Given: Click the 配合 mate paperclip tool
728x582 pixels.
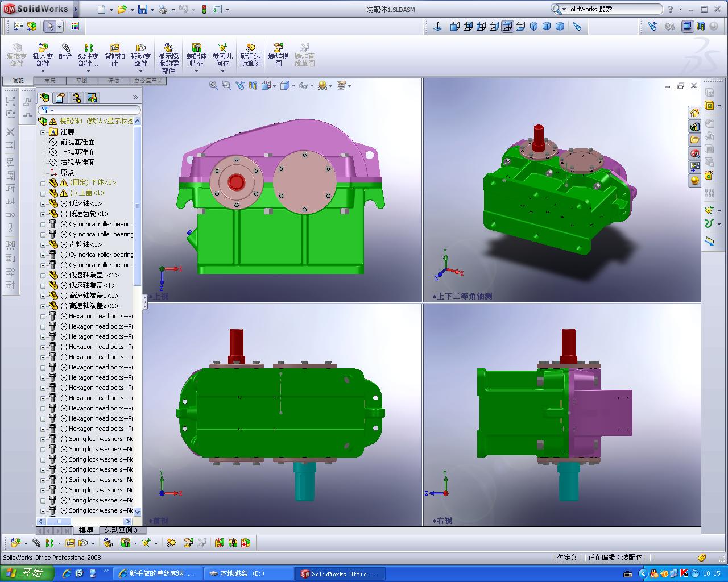Looking at the screenshot, I should pos(65,52).
